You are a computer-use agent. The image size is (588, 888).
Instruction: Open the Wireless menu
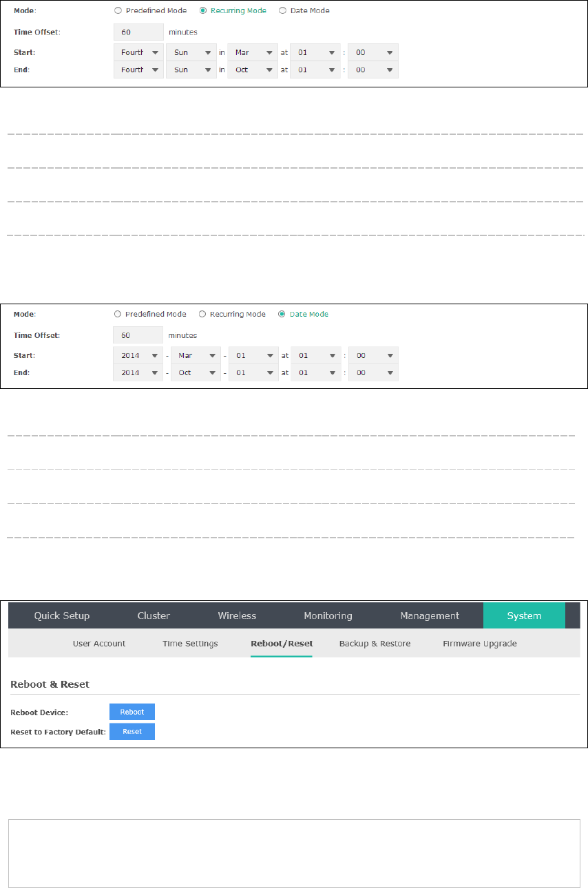(237, 615)
